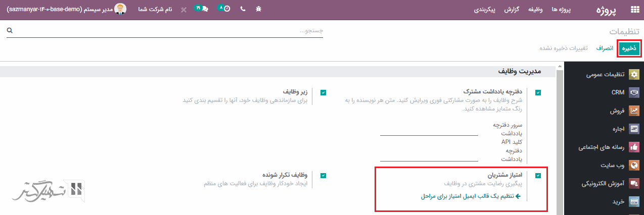Open the conversations messages icon

click(202, 9)
